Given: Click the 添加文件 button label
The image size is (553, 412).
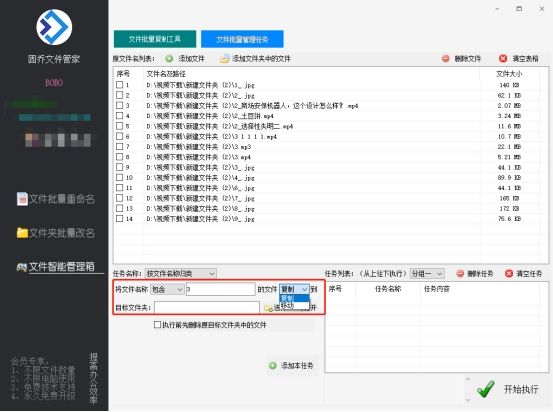Looking at the screenshot, I should [192, 59].
